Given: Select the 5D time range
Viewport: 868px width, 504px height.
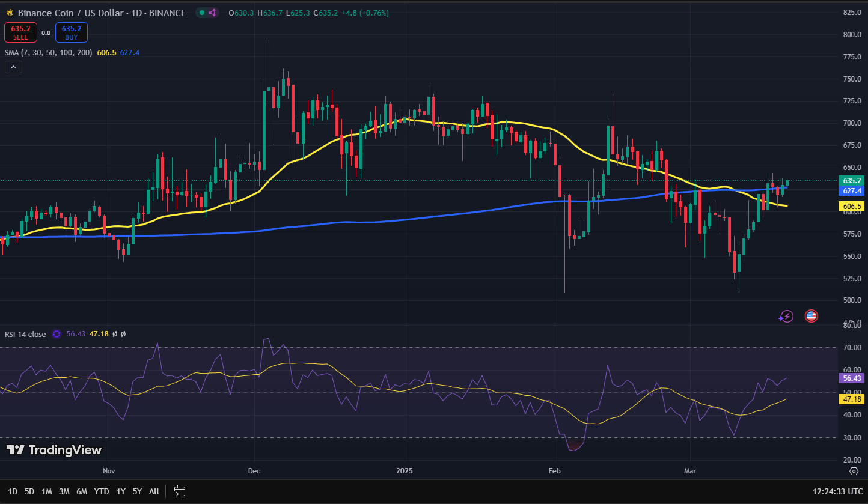Looking at the screenshot, I should pyautogui.click(x=29, y=491).
